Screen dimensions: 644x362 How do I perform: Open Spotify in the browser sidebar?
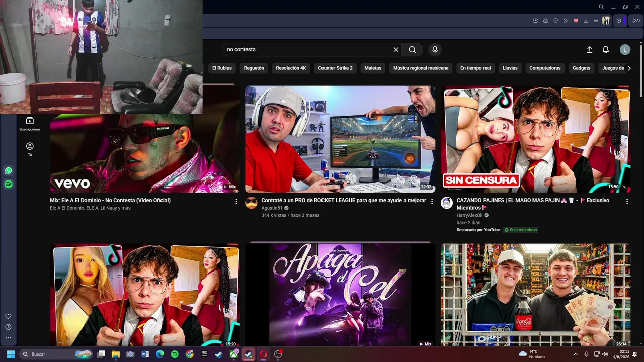coord(9,185)
